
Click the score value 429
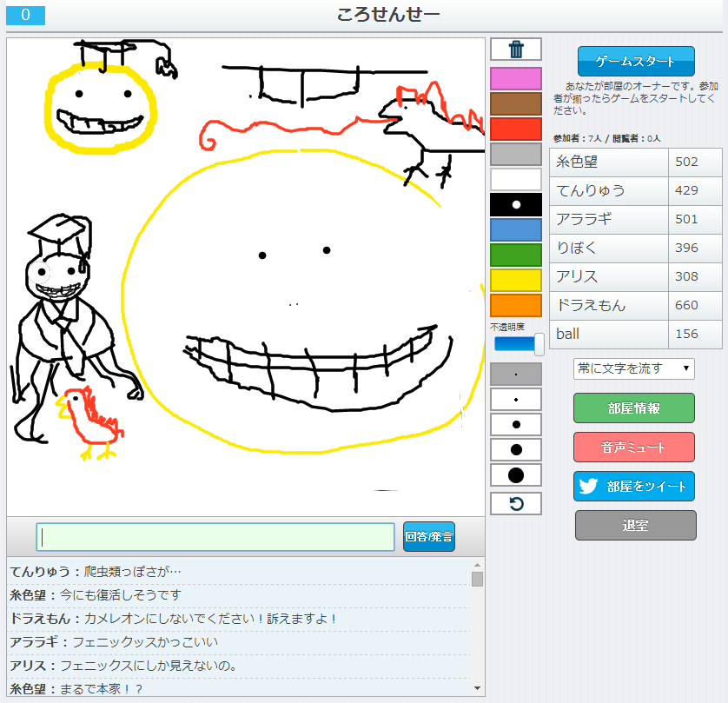(x=686, y=190)
